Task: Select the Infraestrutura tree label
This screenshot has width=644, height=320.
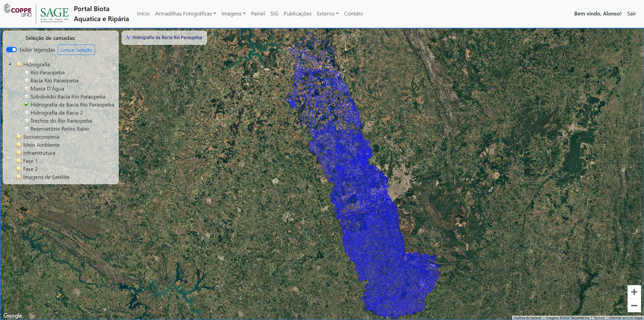Action: [39, 153]
